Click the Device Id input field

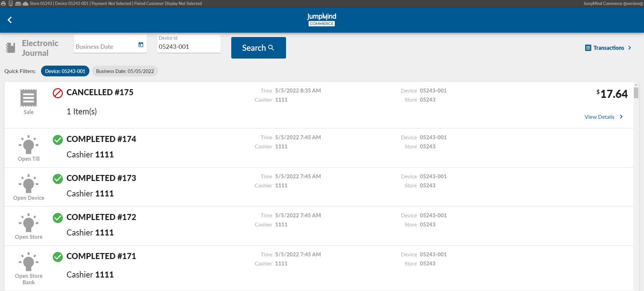(x=188, y=47)
